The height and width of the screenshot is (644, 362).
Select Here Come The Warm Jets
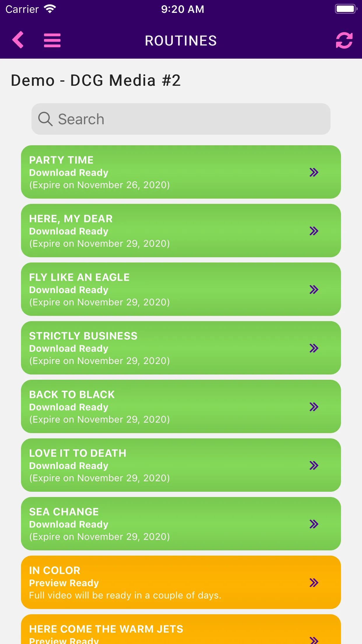coord(181,629)
